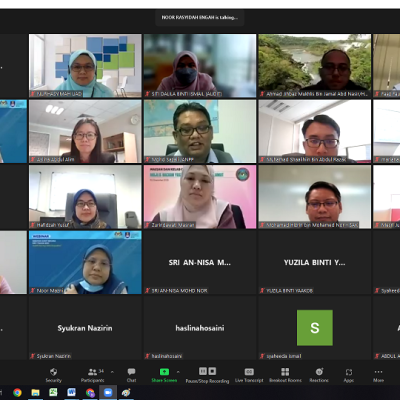Select the haslinahosaini participant tile

[200, 328]
